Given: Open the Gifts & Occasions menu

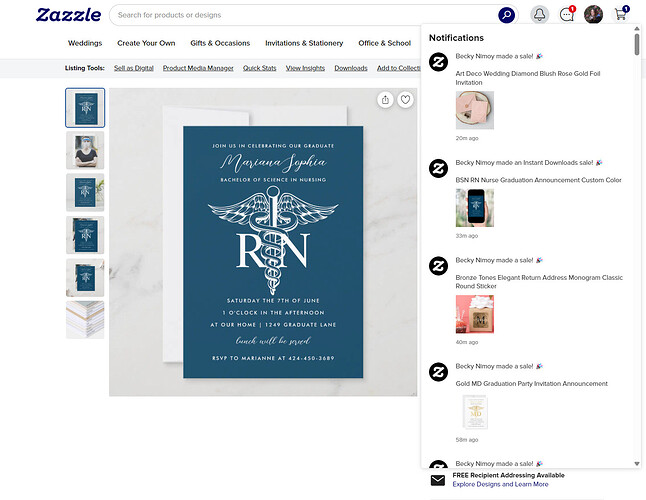Looking at the screenshot, I should [x=220, y=43].
